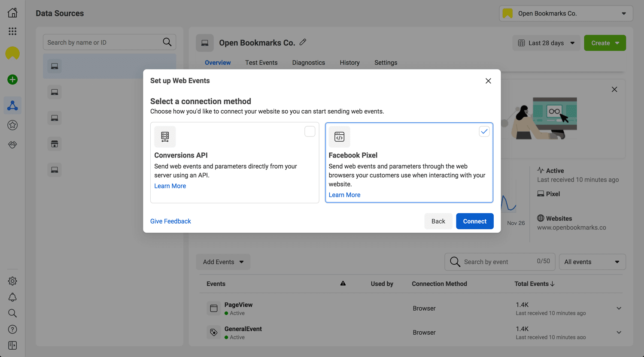Click the Connection Method column header
Image resolution: width=644 pixels, height=357 pixels.
(x=439, y=284)
